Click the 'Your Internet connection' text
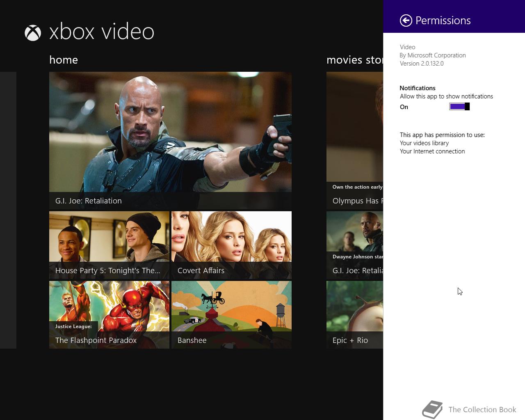This screenshot has height=420, width=525. [x=432, y=151]
